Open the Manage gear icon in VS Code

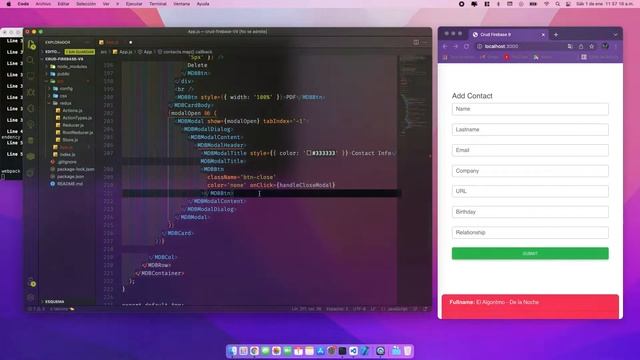tap(31, 298)
